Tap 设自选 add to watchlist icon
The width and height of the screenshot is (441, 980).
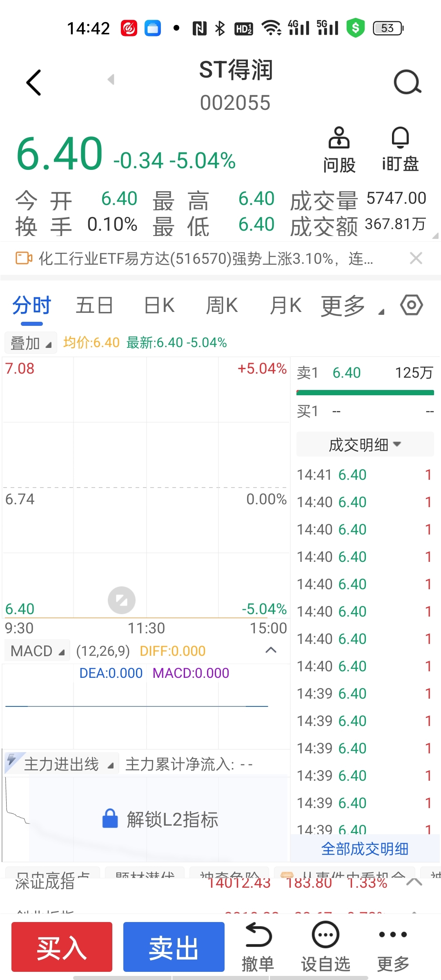[325, 947]
